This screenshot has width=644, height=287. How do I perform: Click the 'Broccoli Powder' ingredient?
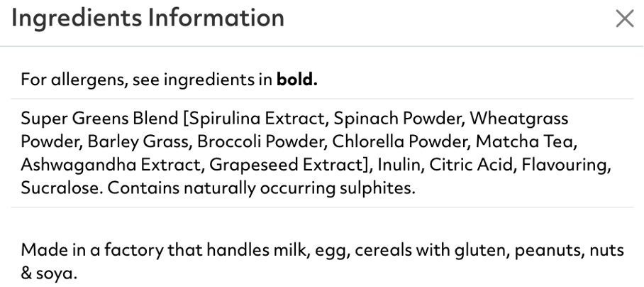tap(262, 141)
